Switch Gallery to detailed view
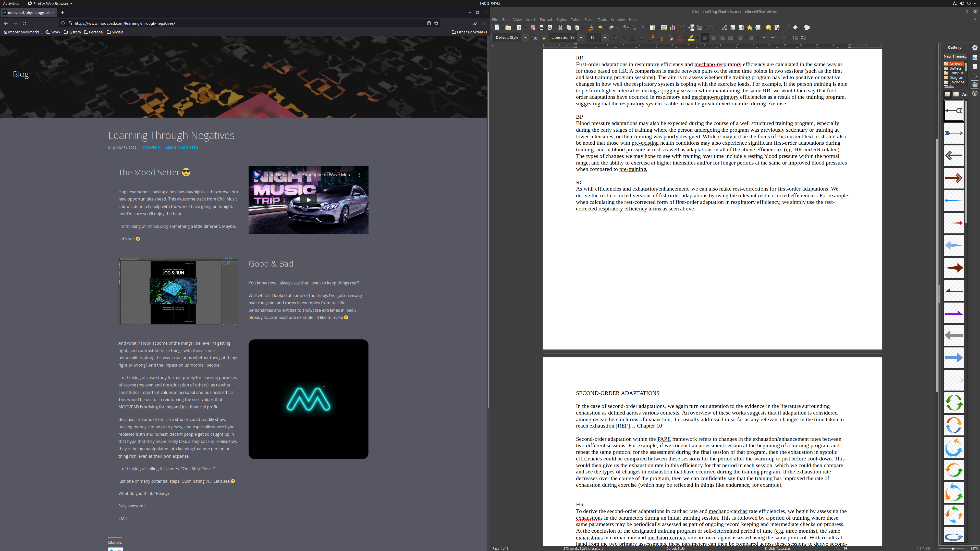 (x=956, y=94)
